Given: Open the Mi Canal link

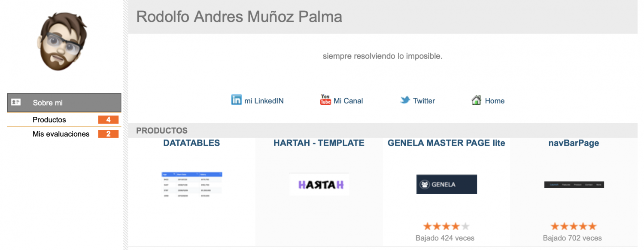Looking at the screenshot, I should 348,101.
